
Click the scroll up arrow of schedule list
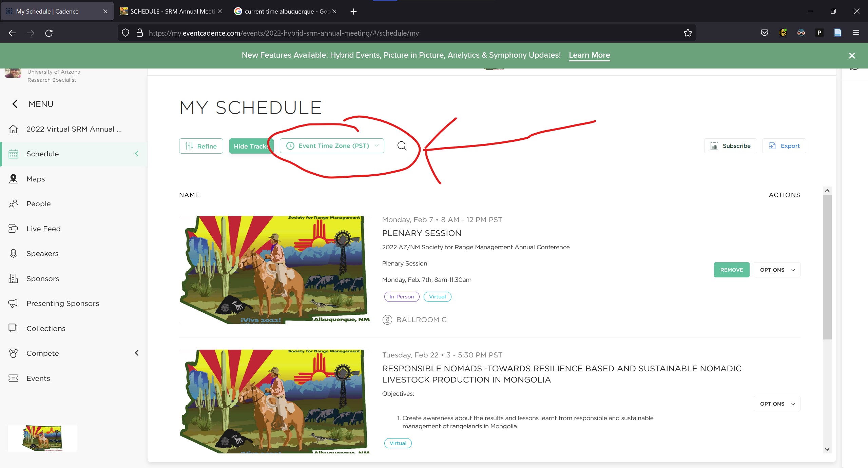click(x=827, y=191)
